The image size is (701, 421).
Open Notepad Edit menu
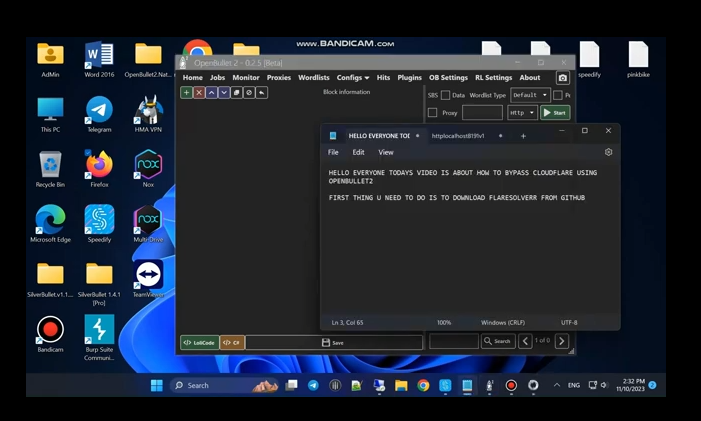pyautogui.click(x=358, y=152)
